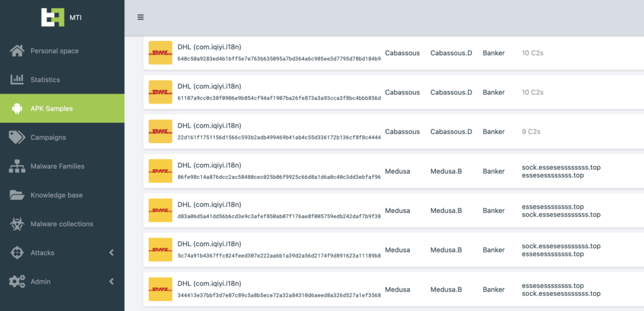Screen dimensions: 644x311
Task: Click hash 86fe98c14a876dcc2ac58480cec025b0...
Action: tap(279, 177)
